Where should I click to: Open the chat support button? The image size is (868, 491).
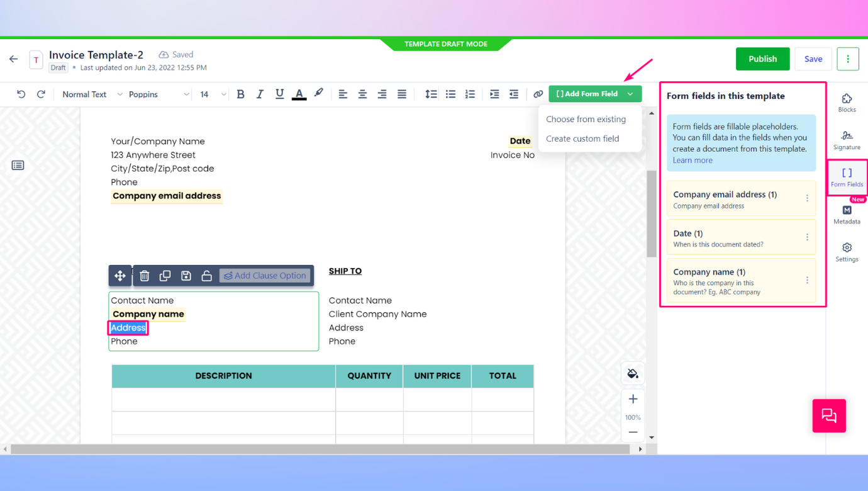(x=829, y=415)
